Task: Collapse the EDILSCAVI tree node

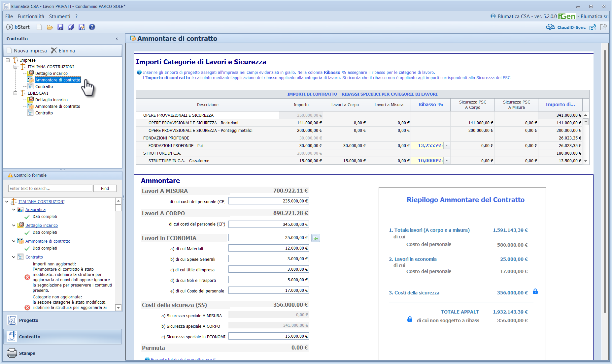Action: point(15,93)
